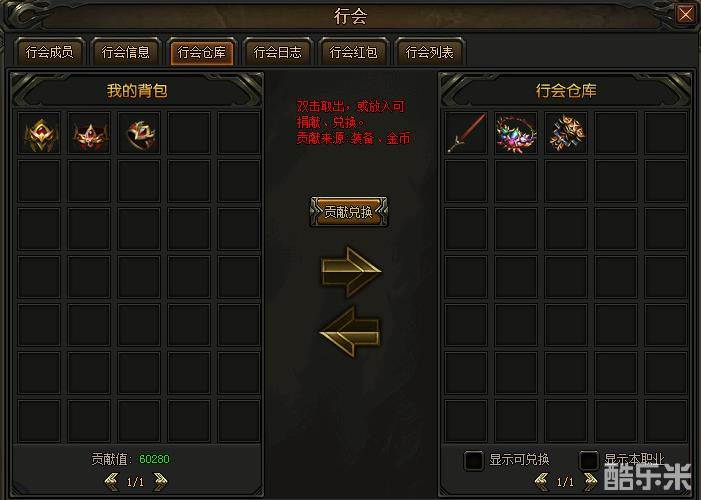Pick the red sword in guild warehouse
The height and width of the screenshot is (500, 701).
coord(466,133)
